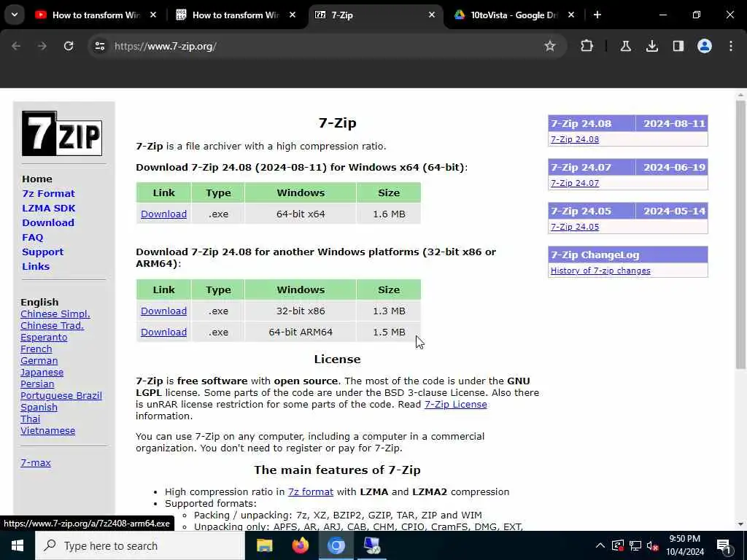This screenshot has width=747, height=560.
Task: Open the 7-max link
Action: point(36,463)
